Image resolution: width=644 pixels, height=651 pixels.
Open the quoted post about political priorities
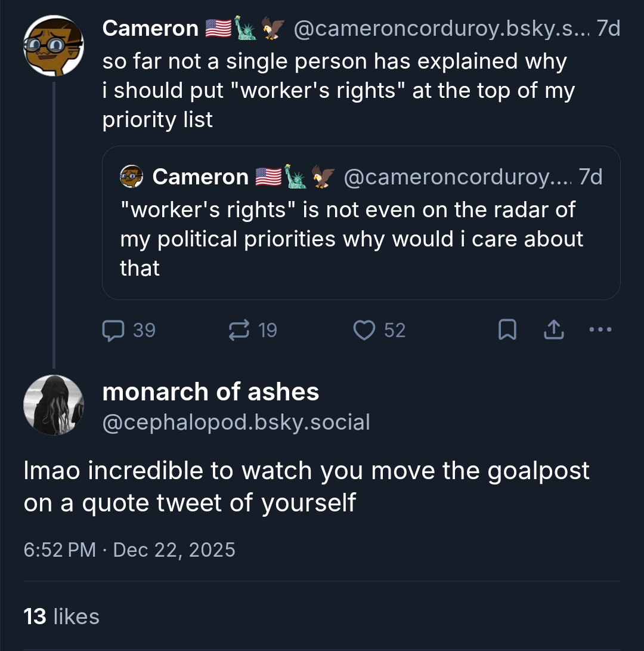(361, 239)
